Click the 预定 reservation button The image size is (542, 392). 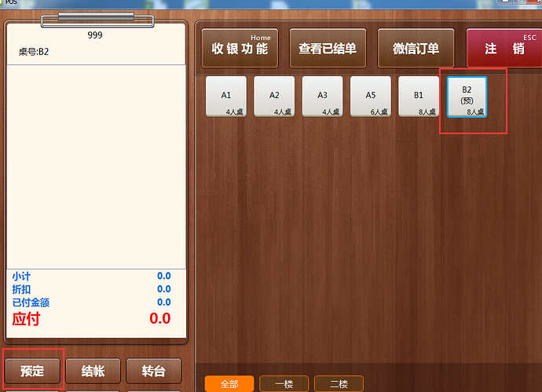tap(32, 371)
